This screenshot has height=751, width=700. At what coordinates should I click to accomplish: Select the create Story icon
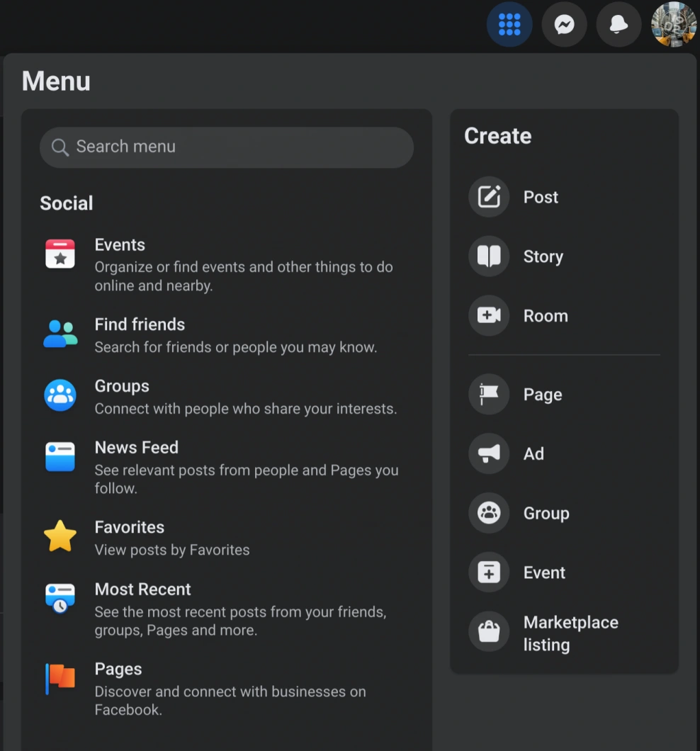pos(488,256)
